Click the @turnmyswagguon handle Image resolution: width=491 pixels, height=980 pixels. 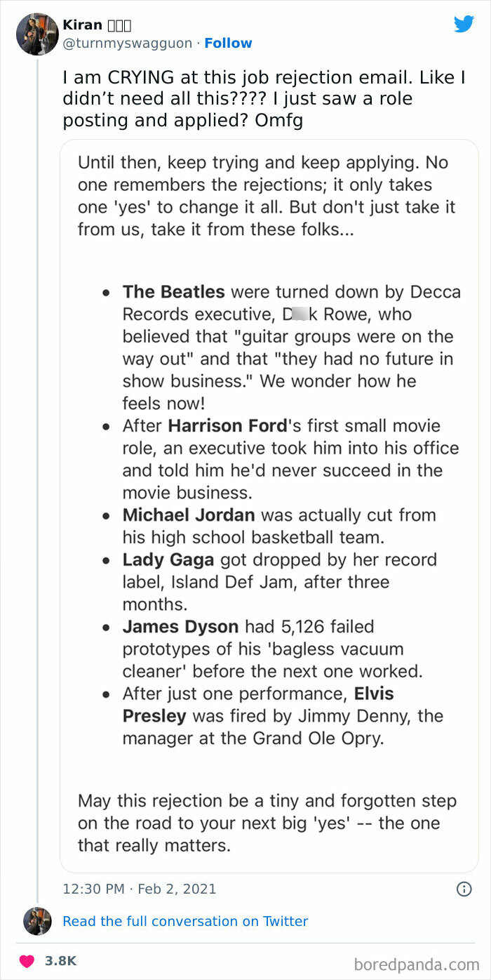coord(127,44)
